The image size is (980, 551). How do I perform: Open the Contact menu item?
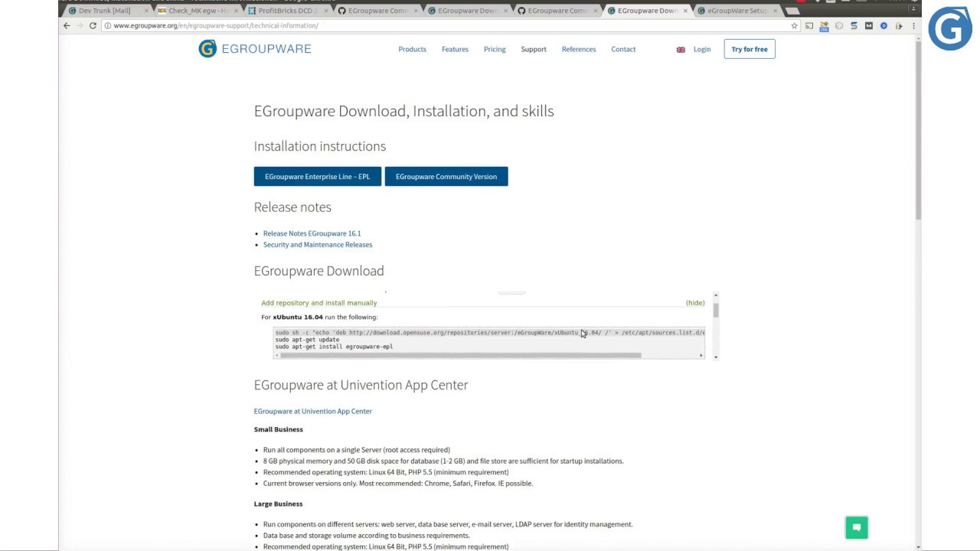pos(623,49)
